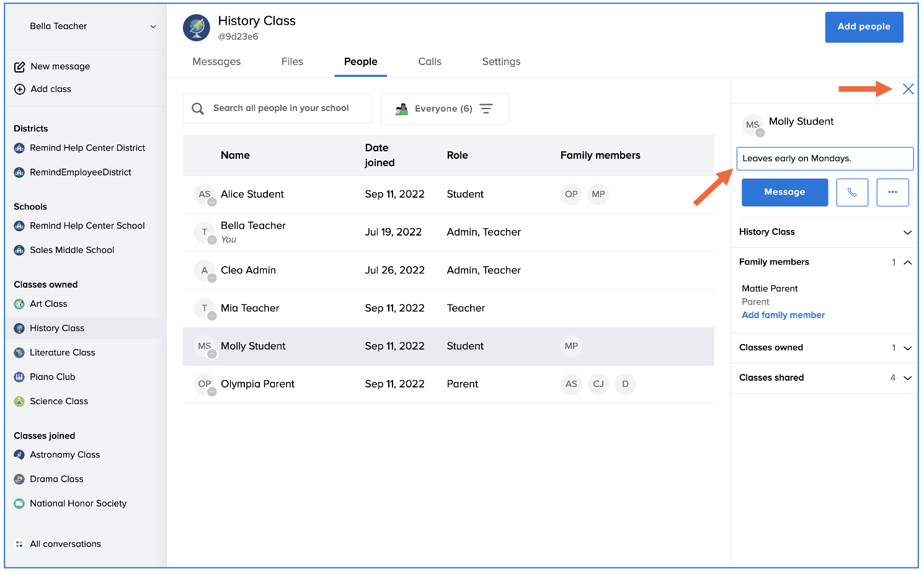The image size is (924, 571).
Task: Open the Settings tab
Action: (x=501, y=61)
